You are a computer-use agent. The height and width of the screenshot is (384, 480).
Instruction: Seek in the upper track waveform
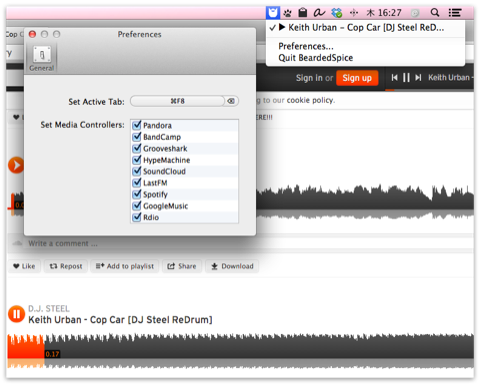[365, 202]
